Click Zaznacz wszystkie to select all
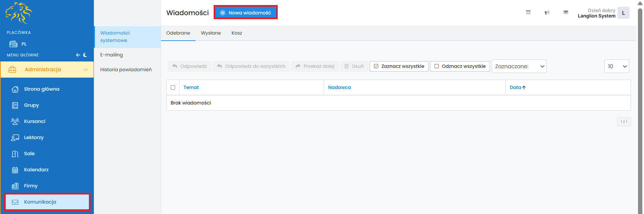This screenshot has width=644, height=214. (399, 66)
